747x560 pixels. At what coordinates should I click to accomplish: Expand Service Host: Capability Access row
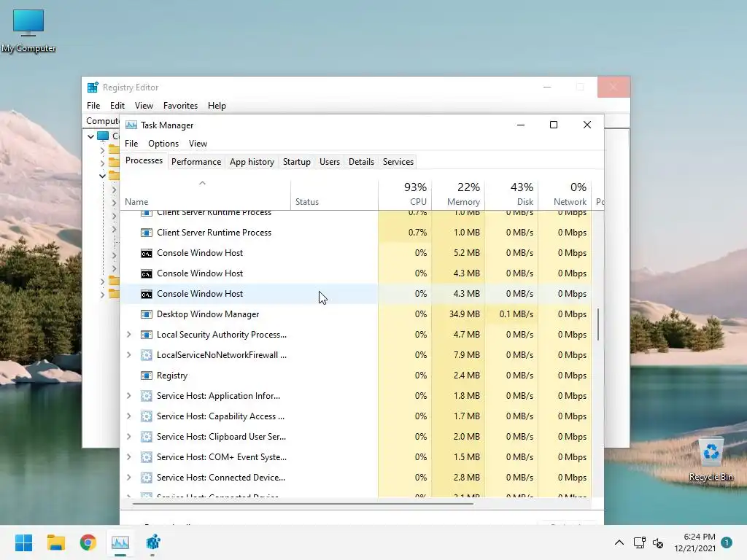pyautogui.click(x=128, y=416)
